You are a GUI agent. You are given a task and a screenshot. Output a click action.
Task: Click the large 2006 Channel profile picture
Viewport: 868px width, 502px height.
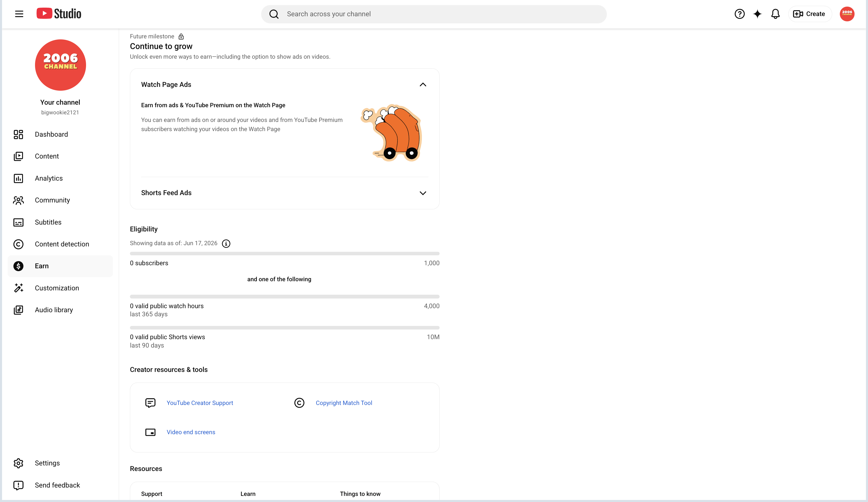point(60,65)
